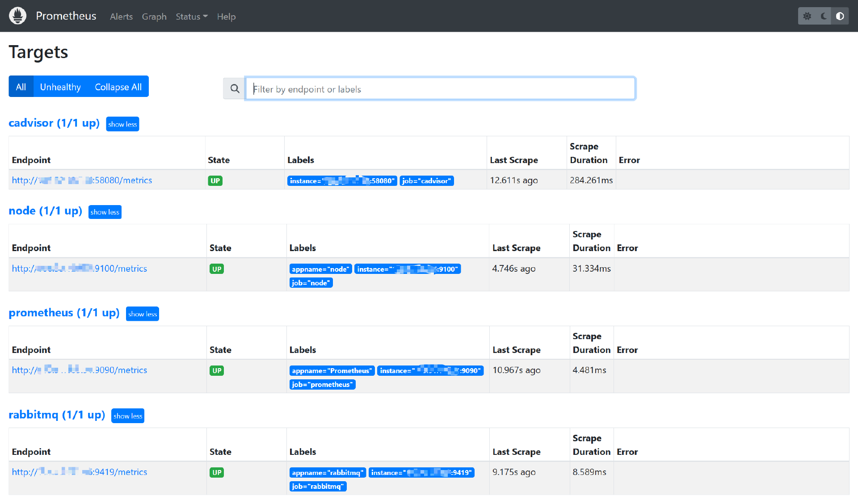Focus the filter by endpoint input
Viewport: 858px width, 504px height.
(440, 88)
